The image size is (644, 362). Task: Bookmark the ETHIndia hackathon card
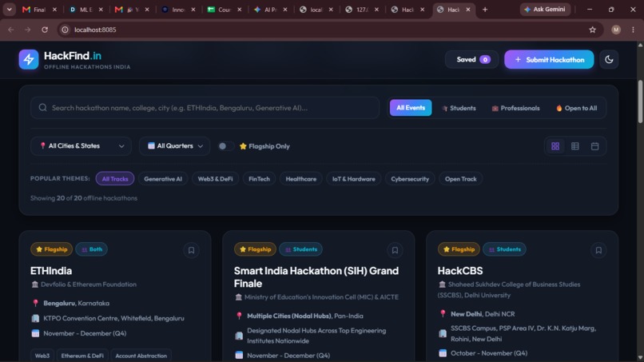tap(192, 250)
